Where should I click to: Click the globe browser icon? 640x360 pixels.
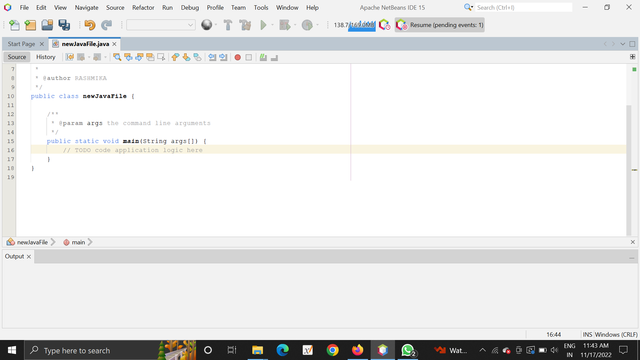[x=207, y=25]
